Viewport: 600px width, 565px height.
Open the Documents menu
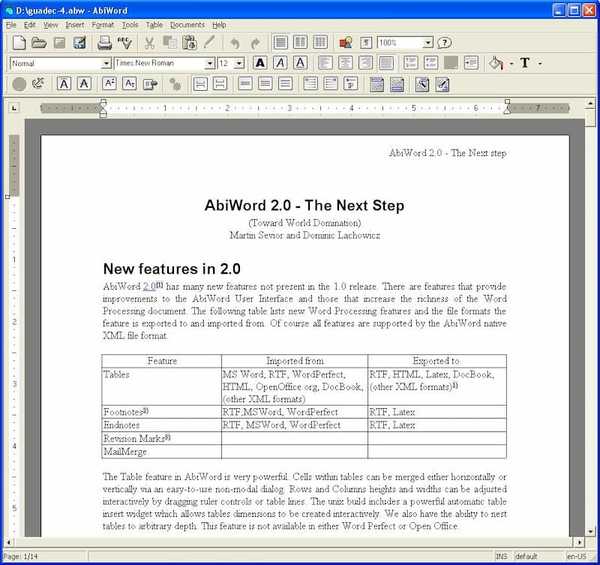(x=187, y=25)
